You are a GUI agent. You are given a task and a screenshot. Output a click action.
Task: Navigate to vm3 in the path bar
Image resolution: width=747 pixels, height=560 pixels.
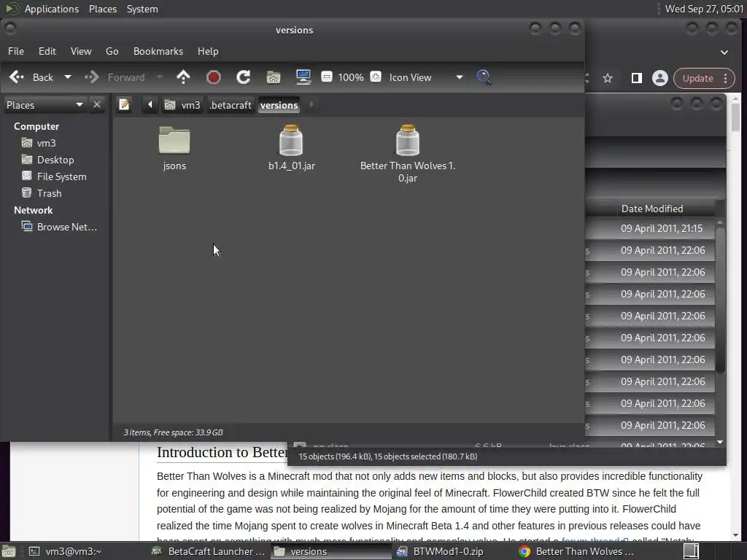pyautogui.click(x=182, y=105)
